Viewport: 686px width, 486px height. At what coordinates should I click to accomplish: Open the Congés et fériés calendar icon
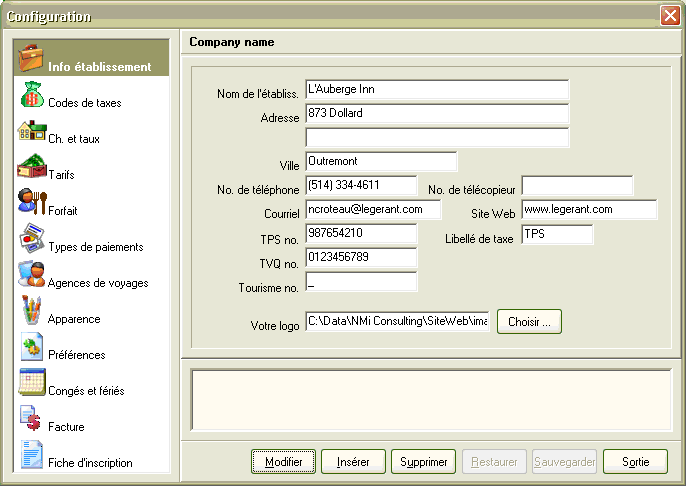coord(31,384)
